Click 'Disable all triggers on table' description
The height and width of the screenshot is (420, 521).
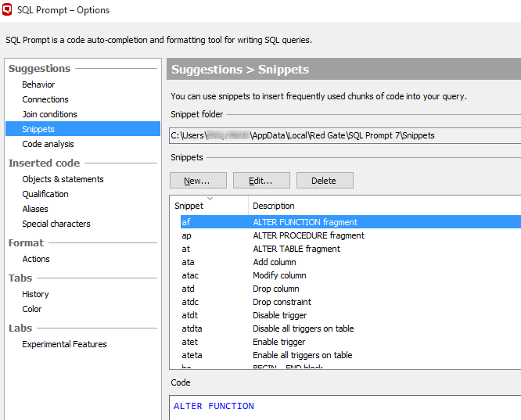(303, 328)
